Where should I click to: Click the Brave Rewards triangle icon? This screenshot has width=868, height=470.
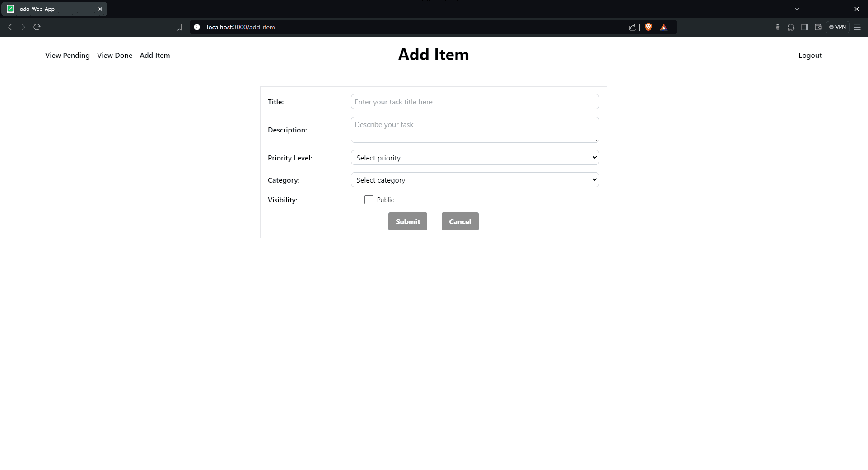point(663,27)
